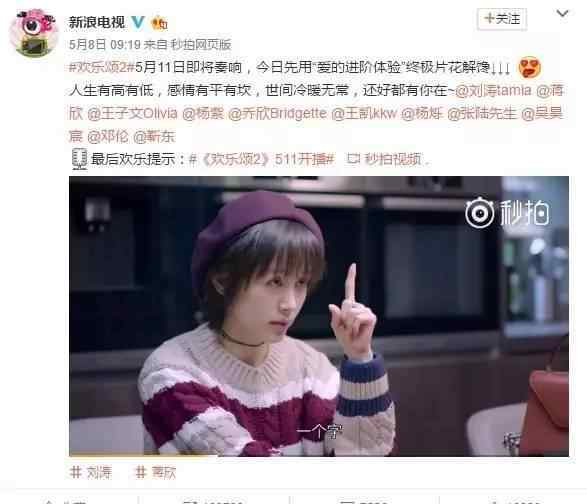Open the #《欢乐颂2》511开播# topic link

click(x=261, y=159)
